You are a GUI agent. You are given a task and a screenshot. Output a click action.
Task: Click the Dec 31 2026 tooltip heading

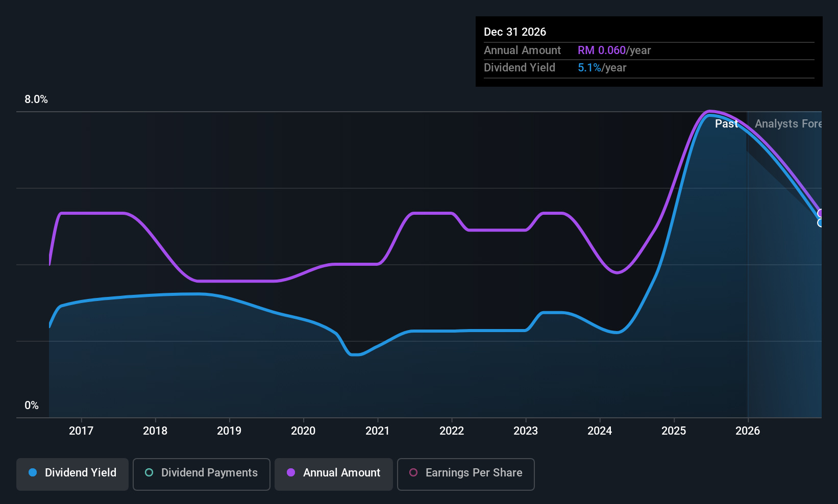pos(515,32)
